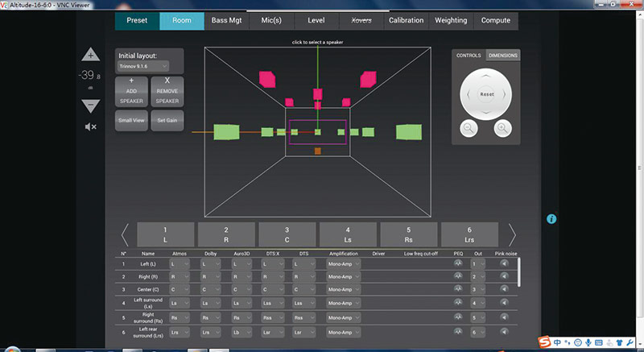This screenshot has width=644, height=352.
Task: Open Amplification dropdown for Left (L)
Action: click(344, 264)
